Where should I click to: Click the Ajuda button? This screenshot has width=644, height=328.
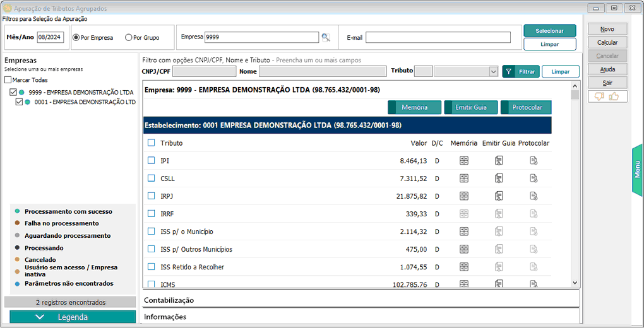pos(607,69)
